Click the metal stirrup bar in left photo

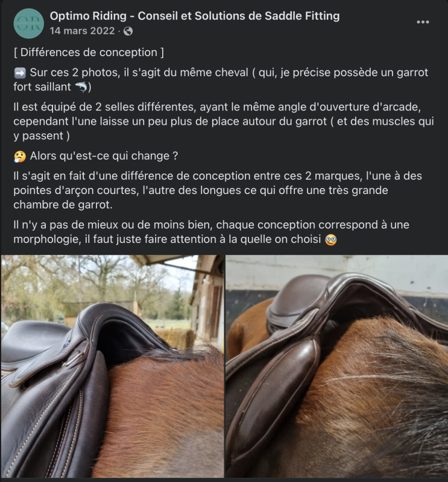coord(75,358)
